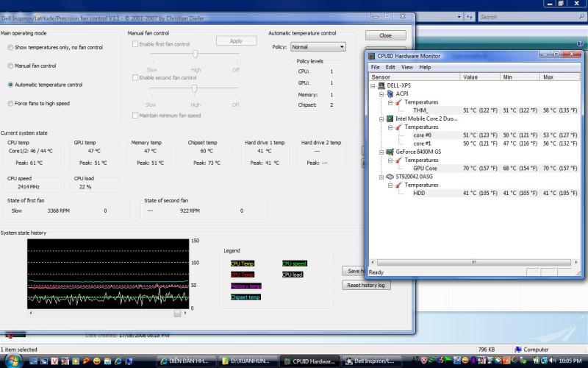Click the first fan speed slider handle
The height and width of the screenshot is (368, 588).
[x=195, y=54]
